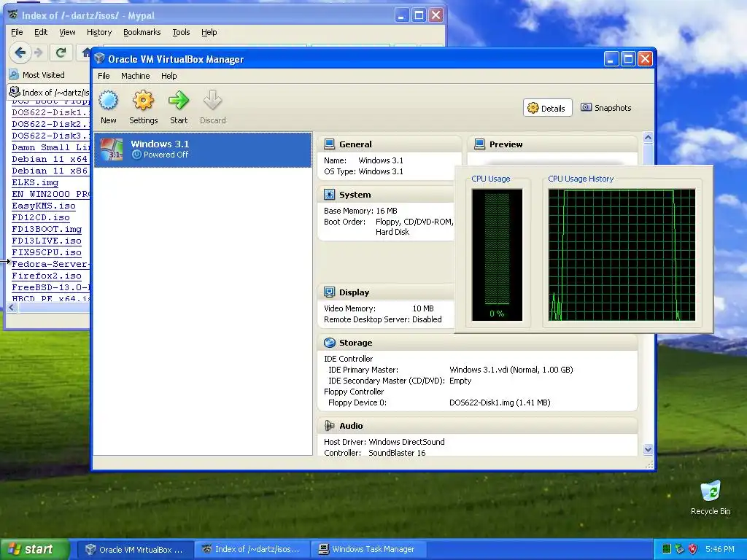The image size is (747, 560).
Task: Open the Firefox2.iso link
Action: 47,276
